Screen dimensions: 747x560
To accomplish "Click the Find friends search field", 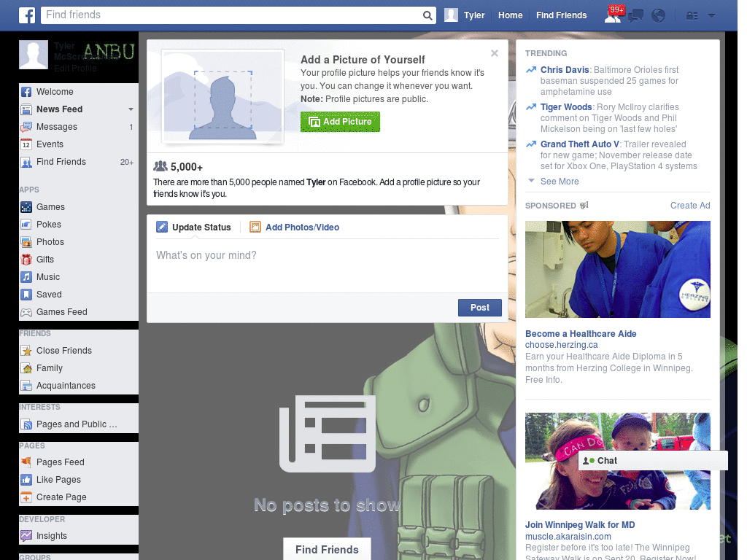I will click(x=233, y=15).
